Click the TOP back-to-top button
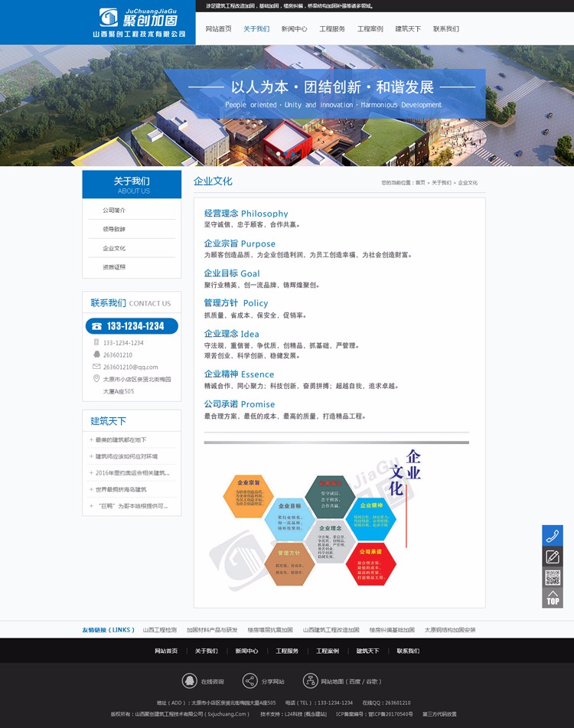This screenshot has height=728, width=574. [x=553, y=598]
